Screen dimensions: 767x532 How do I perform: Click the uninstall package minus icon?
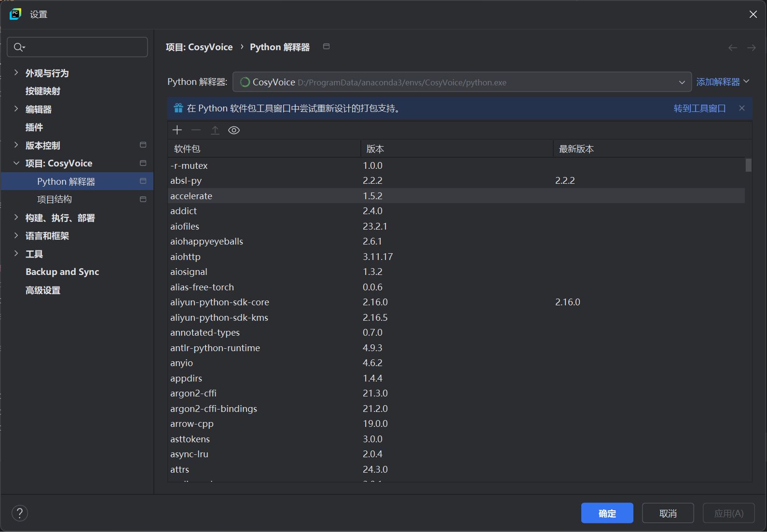click(x=196, y=130)
